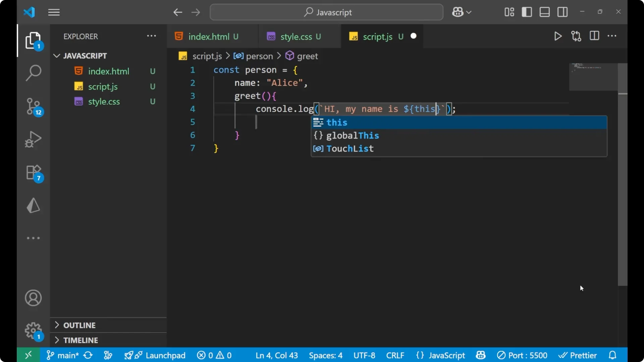Toggle the secondary side bar layout button
The width and height of the screenshot is (644, 362).
pyautogui.click(x=562, y=12)
